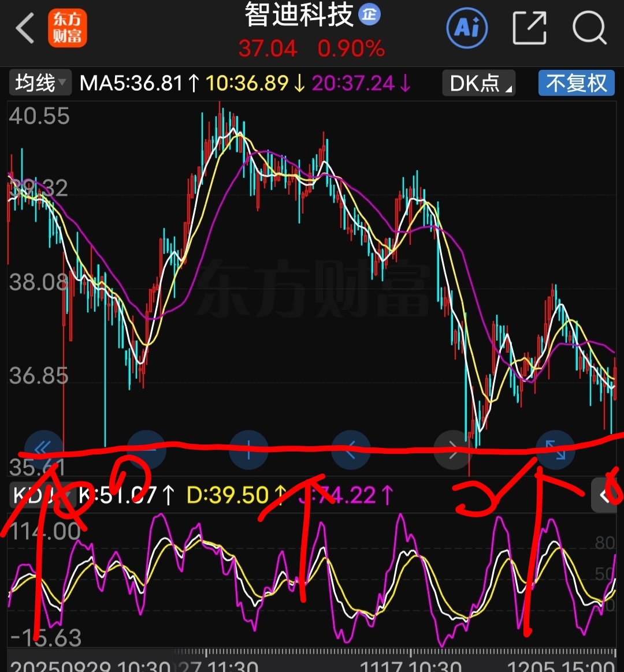Tap the blue 企 badge beside the stock name
Screen dimensions: 624x672
pyautogui.click(x=369, y=14)
